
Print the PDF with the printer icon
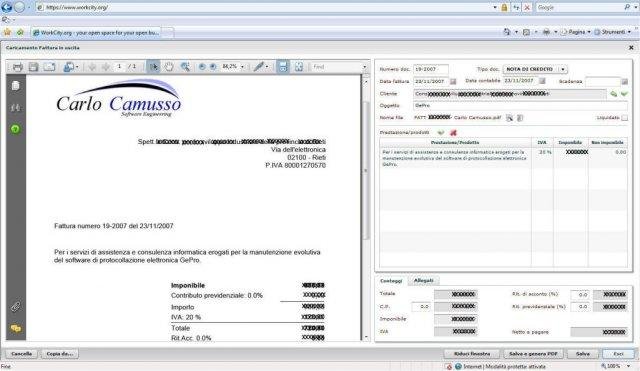(18, 67)
